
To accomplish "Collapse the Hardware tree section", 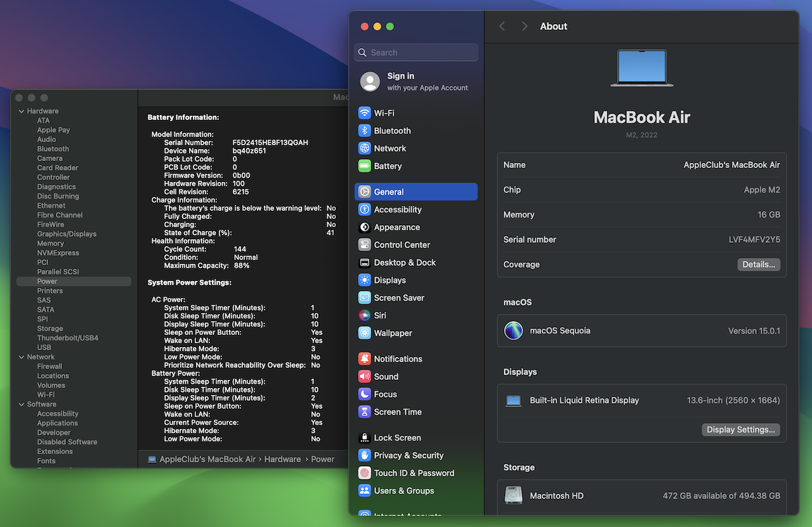I will 21,111.
